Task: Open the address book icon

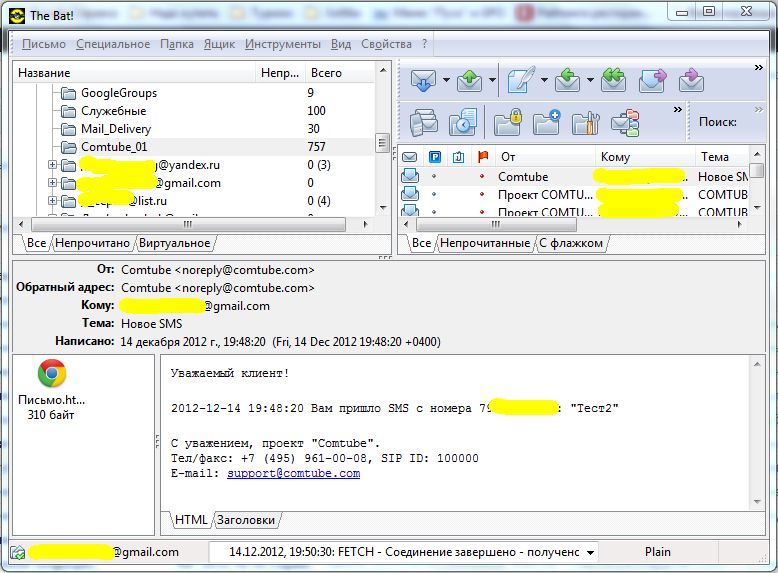Action: (x=424, y=122)
